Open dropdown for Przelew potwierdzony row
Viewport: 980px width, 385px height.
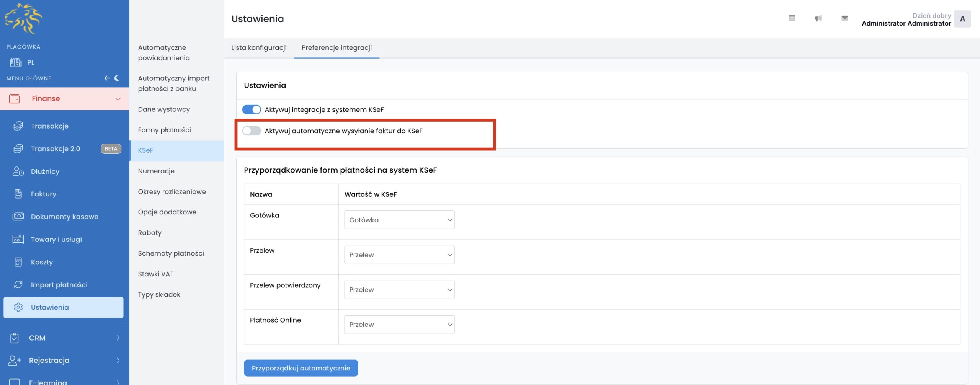[x=399, y=290]
